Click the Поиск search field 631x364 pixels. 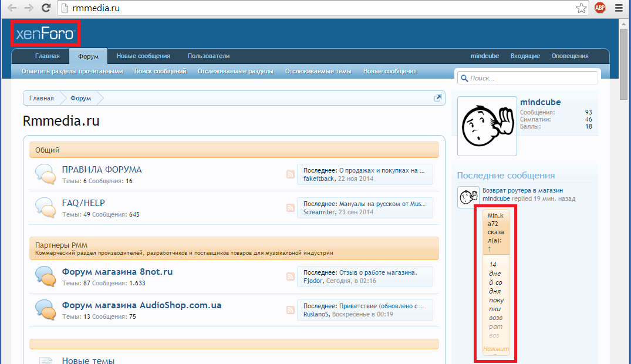pyautogui.click(x=527, y=78)
